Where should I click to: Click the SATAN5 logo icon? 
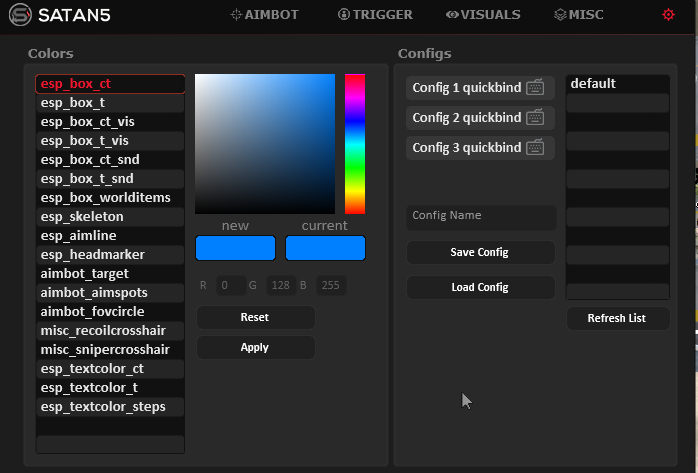coord(20,15)
